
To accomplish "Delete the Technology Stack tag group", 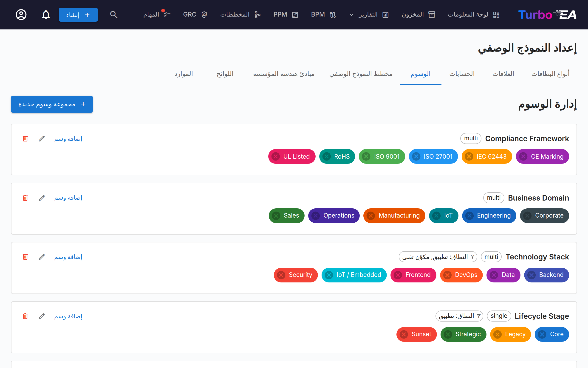I will click(x=25, y=257).
